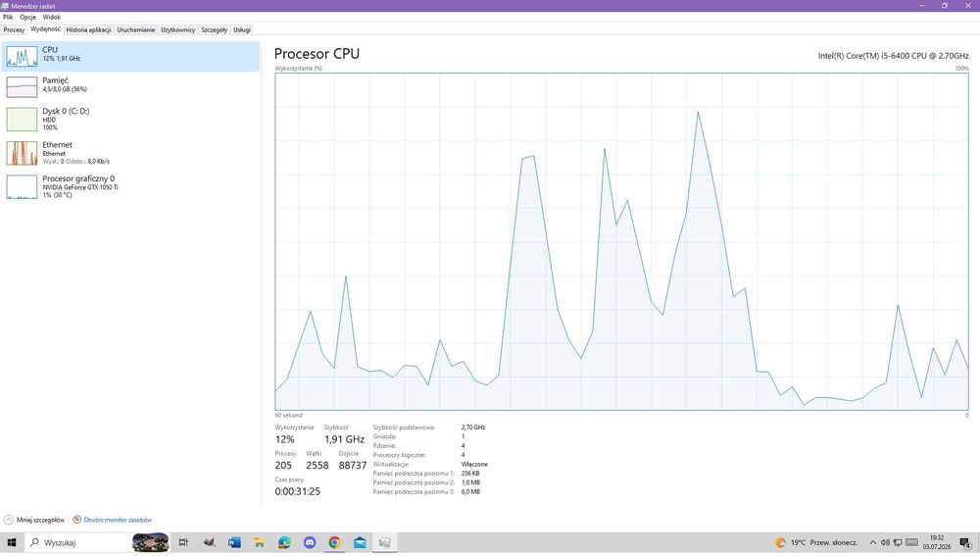Open Google Chrome in taskbar

(334, 542)
